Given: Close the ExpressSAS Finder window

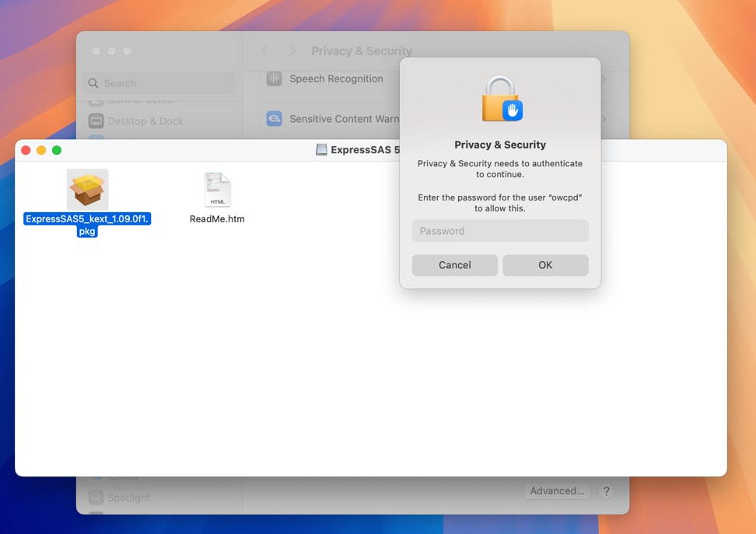Looking at the screenshot, I should pyautogui.click(x=26, y=150).
